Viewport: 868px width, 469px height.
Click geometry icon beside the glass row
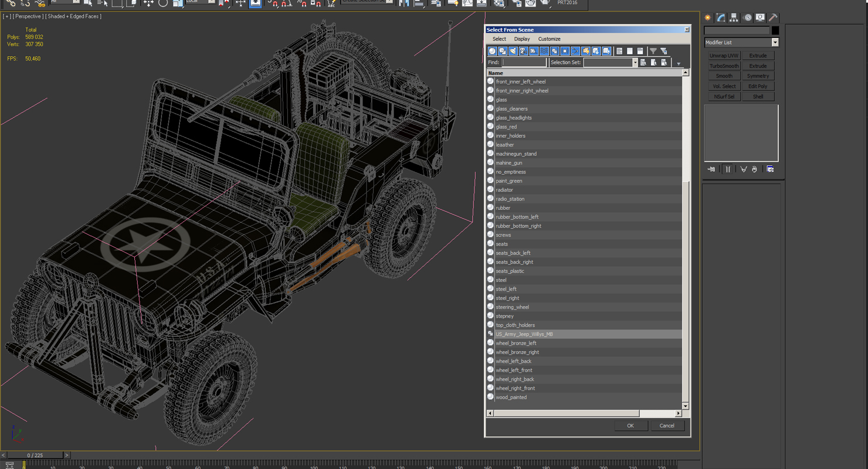point(490,99)
